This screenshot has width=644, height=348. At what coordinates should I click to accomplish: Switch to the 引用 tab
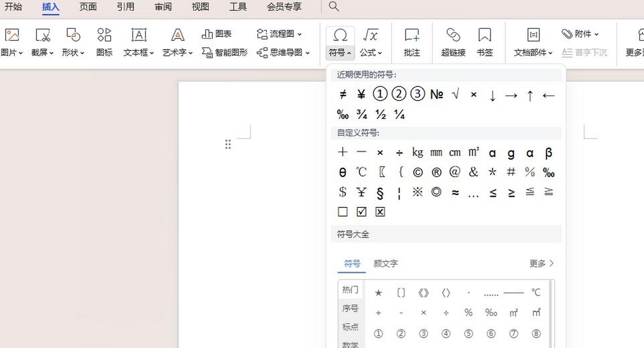click(125, 7)
